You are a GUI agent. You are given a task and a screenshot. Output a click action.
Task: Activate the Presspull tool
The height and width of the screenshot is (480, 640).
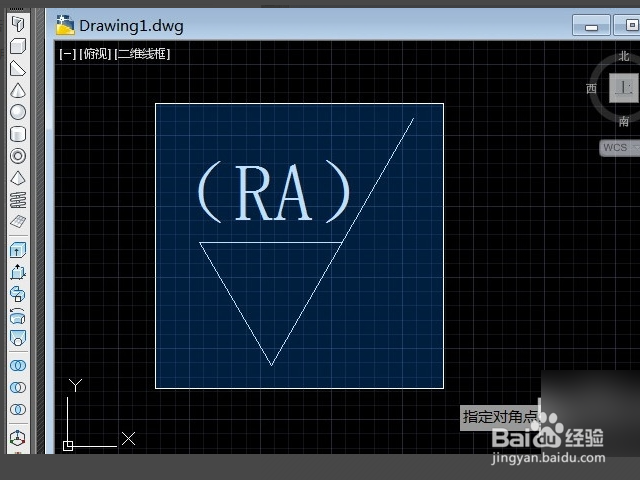(18, 272)
